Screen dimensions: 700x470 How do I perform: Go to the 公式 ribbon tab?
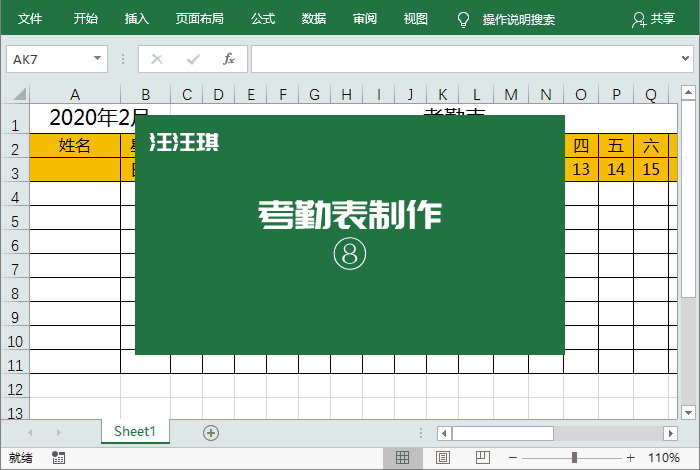coord(262,19)
